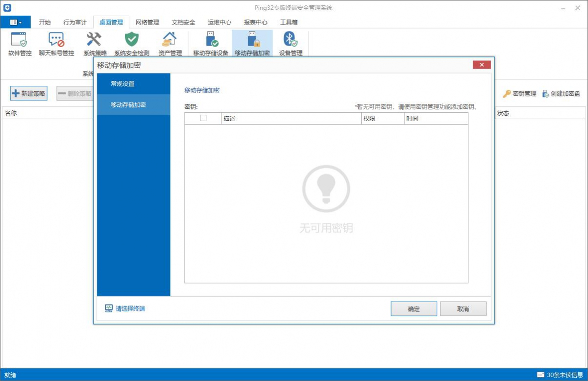This screenshot has width=588, height=381.
Task: Switch to 文档安全 ribbon tab
Action: click(x=184, y=22)
